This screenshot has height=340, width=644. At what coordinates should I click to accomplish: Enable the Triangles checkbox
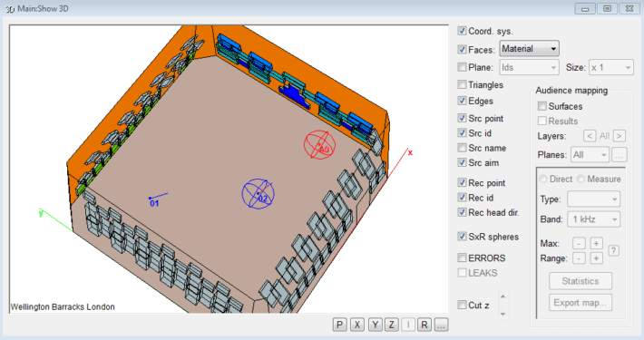462,84
